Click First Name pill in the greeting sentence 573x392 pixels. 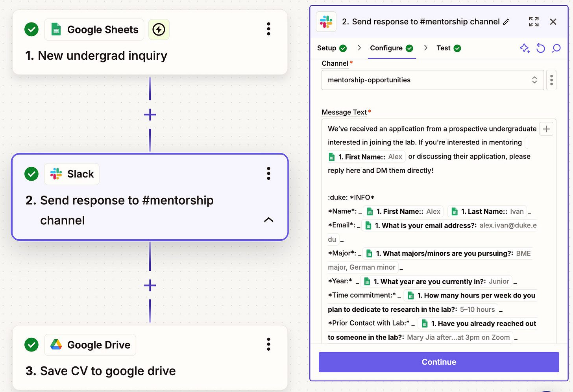click(366, 157)
